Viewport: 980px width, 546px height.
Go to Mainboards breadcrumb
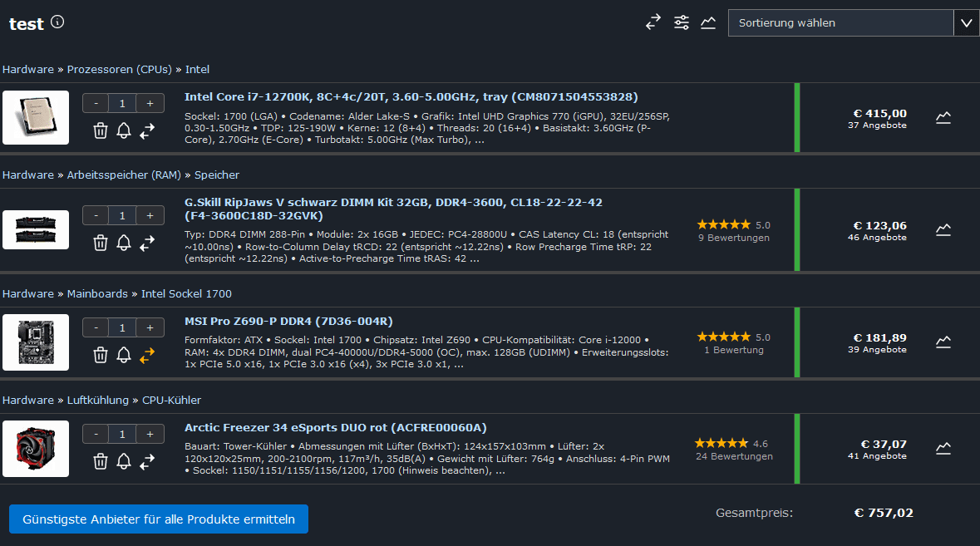pos(97,293)
